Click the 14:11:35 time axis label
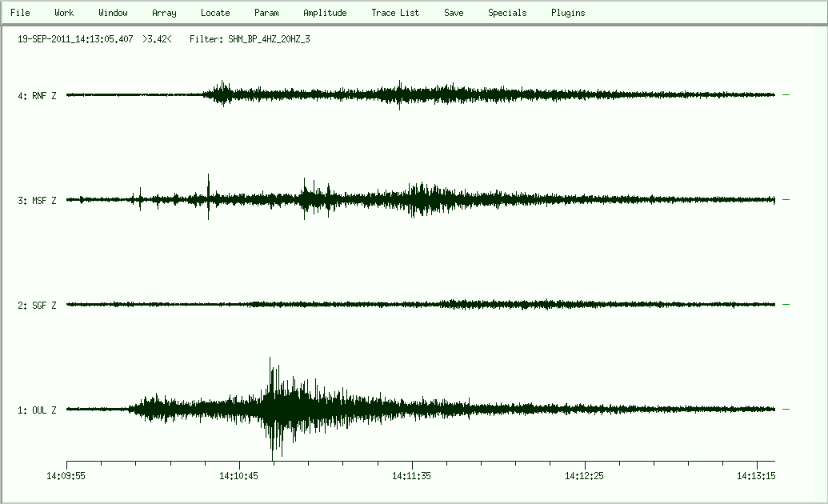The height and width of the screenshot is (504, 828). (412, 475)
